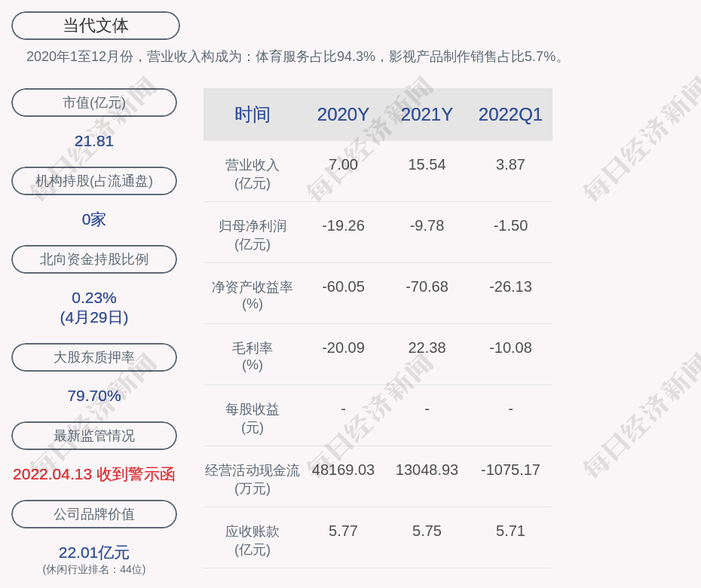Click the 归母净利润 (亿元) row label
This screenshot has height=588, width=701.
[x=253, y=235]
